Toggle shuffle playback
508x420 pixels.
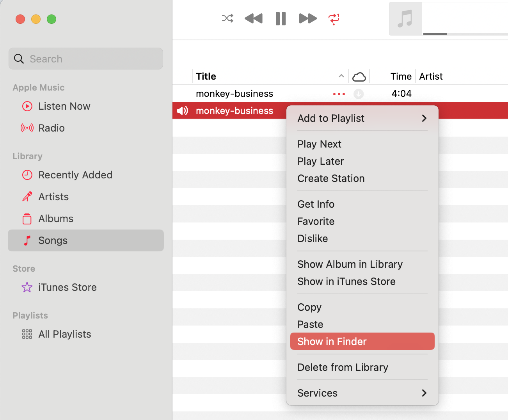tap(227, 18)
